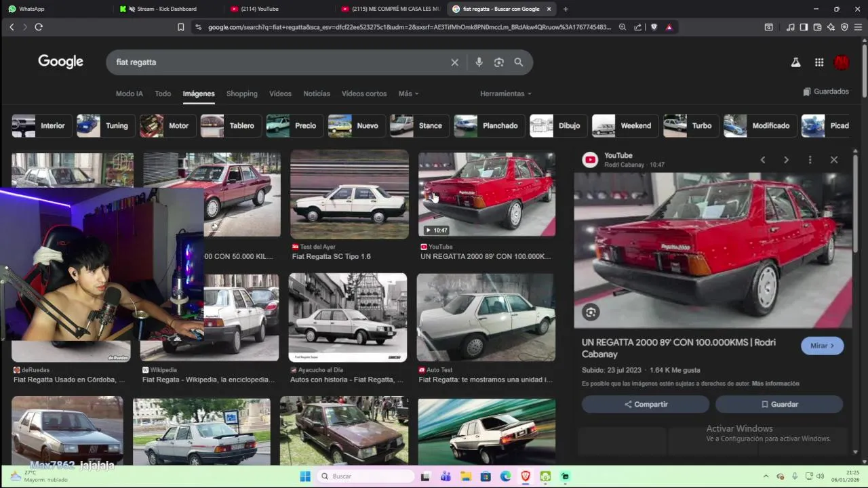The height and width of the screenshot is (488, 868).
Task: Select the Shopping search tab
Action: click(242, 94)
